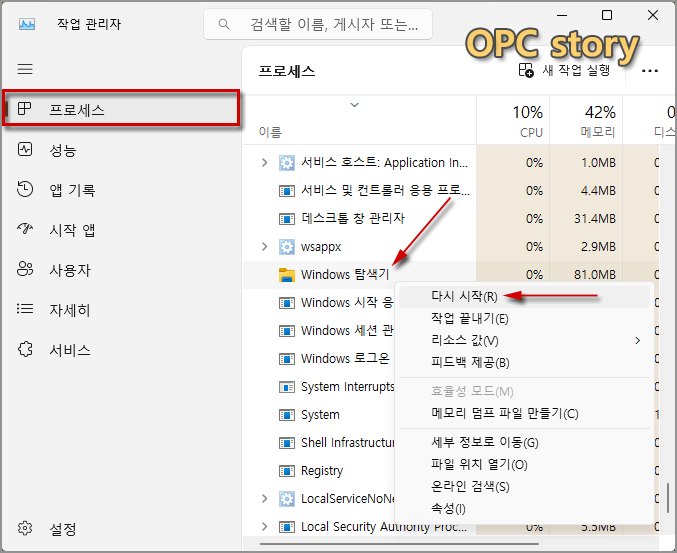
Task: Click the Registry process icon
Action: click(287, 471)
